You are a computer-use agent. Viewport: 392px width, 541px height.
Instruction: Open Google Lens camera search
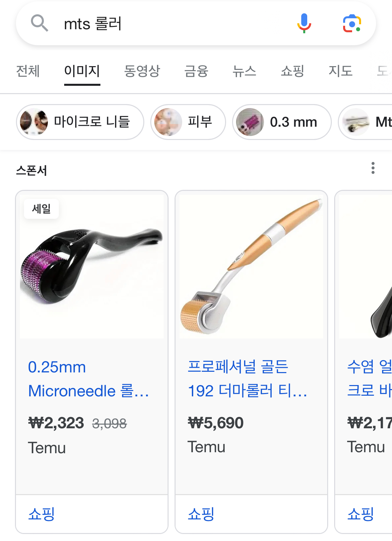(352, 23)
